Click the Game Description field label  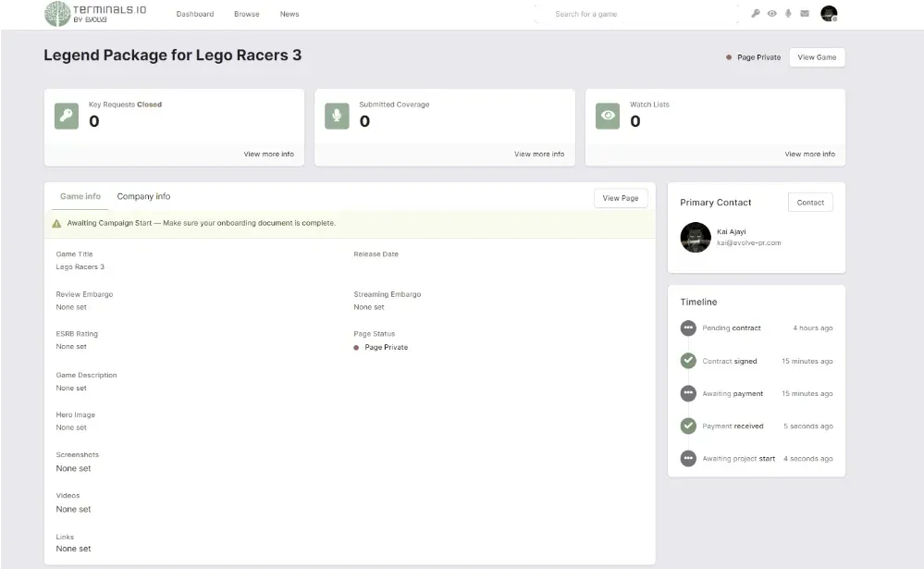pos(86,375)
